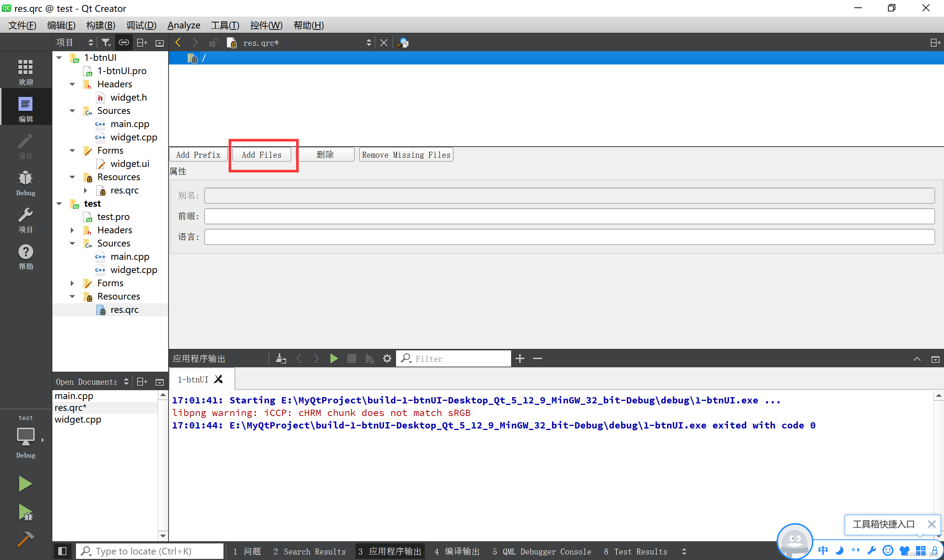Image resolution: width=944 pixels, height=560 pixels.
Task: Go back in editor navigation history
Action: (178, 43)
